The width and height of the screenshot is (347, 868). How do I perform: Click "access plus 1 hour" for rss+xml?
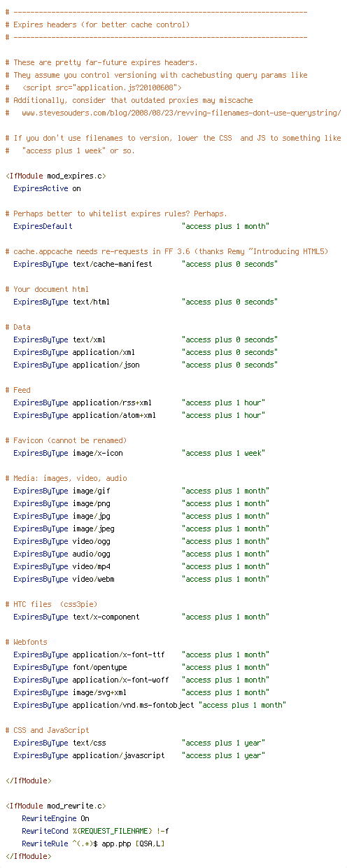(x=223, y=402)
